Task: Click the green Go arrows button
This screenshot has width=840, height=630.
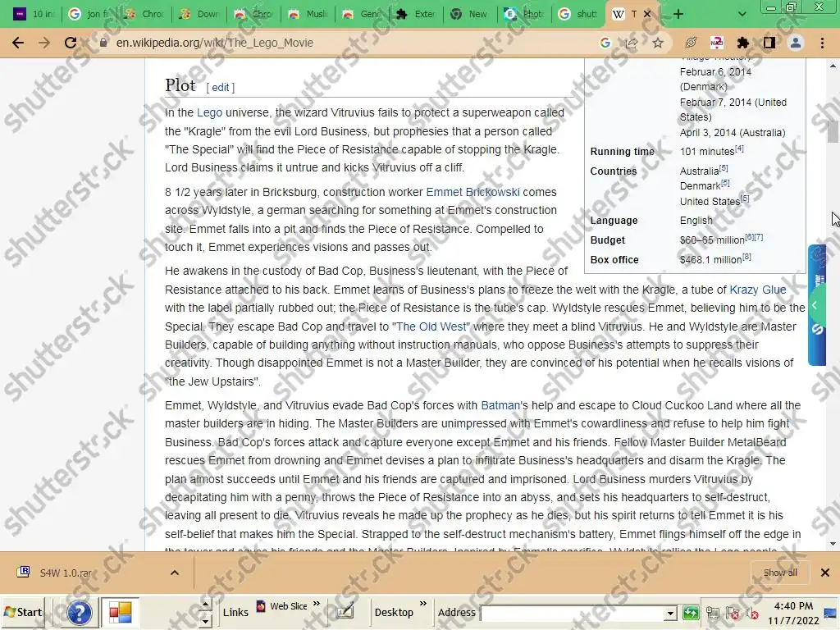Action: click(x=691, y=612)
